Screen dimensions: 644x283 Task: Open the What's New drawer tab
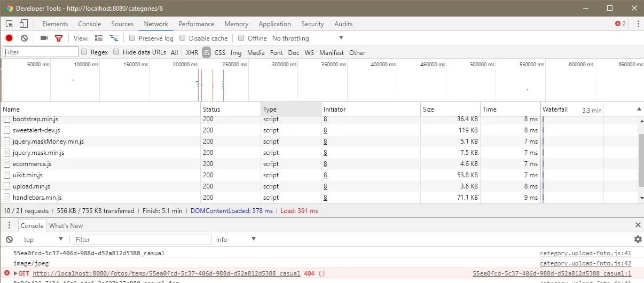(x=66, y=226)
